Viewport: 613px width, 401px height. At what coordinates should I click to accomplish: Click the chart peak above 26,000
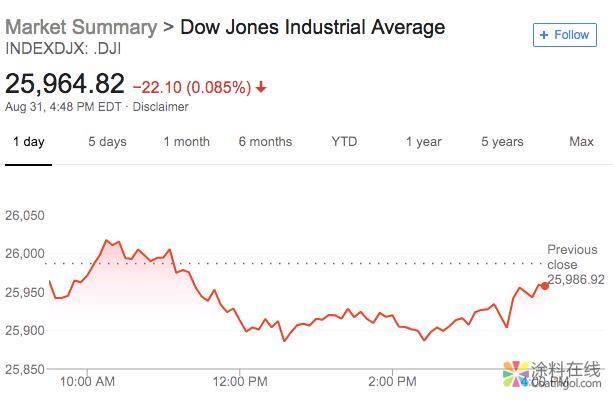click(106, 241)
